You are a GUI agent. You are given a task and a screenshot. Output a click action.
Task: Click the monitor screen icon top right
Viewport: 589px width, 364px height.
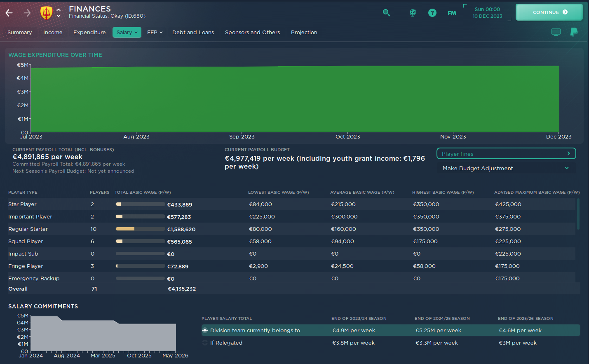pos(556,32)
